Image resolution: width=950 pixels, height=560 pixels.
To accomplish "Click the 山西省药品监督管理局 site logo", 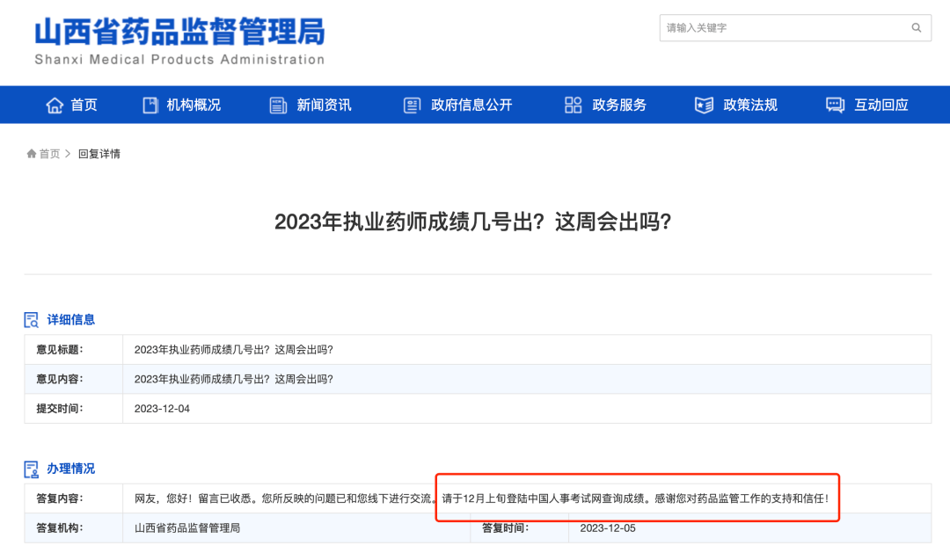I will tap(179, 32).
